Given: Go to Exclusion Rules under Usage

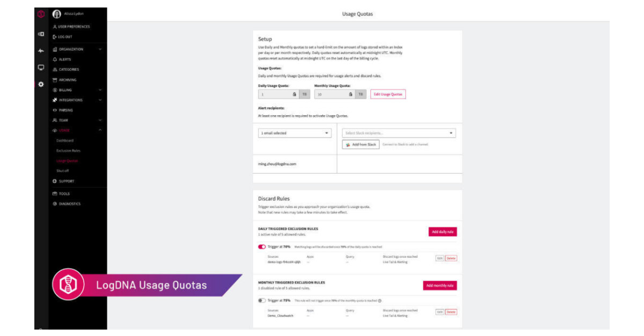Looking at the screenshot, I should coord(68,151).
